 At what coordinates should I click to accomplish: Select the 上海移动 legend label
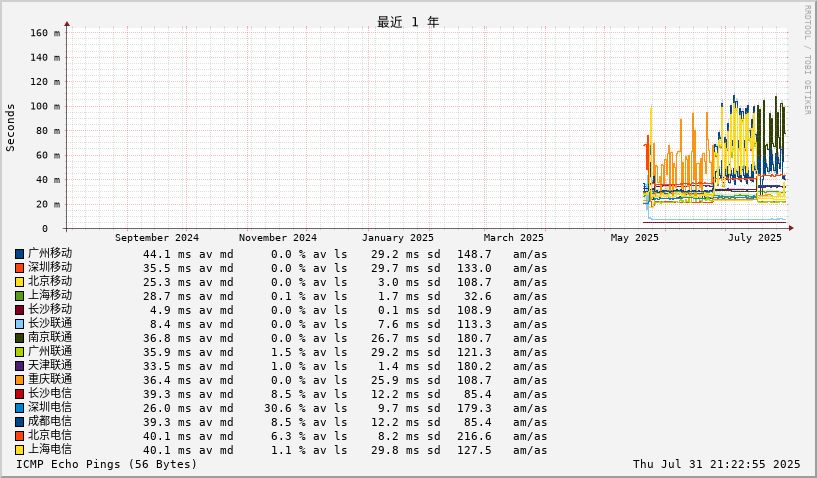[50, 296]
